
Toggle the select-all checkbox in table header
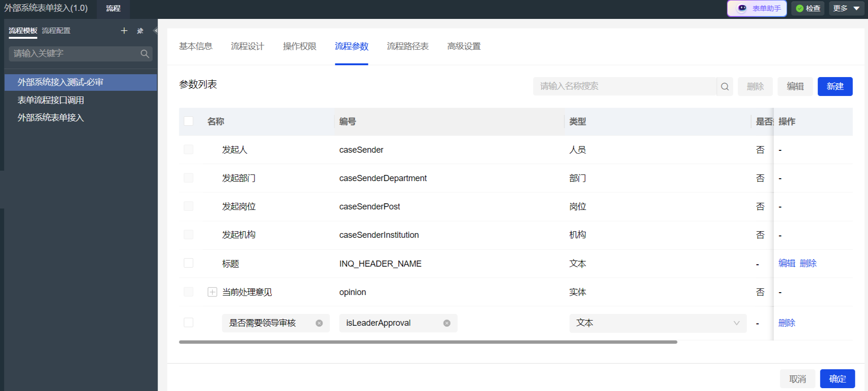[189, 121]
